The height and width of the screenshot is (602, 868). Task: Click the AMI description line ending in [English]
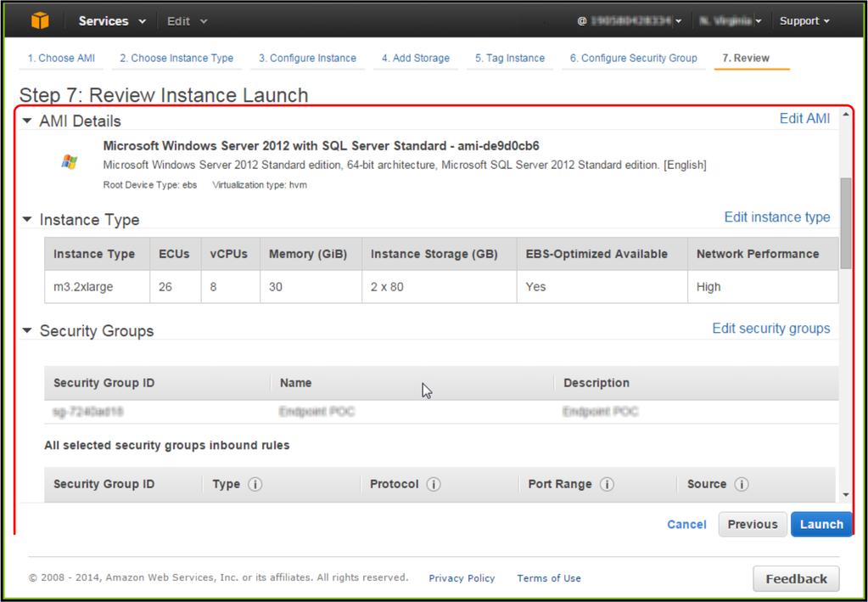click(405, 165)
